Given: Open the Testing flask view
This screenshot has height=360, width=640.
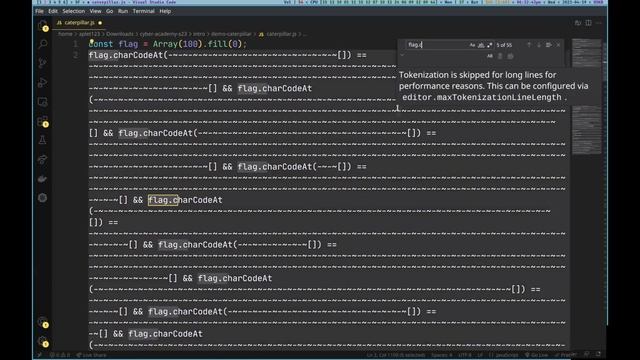Looking at the screenshot, I should tap(42, 140).
